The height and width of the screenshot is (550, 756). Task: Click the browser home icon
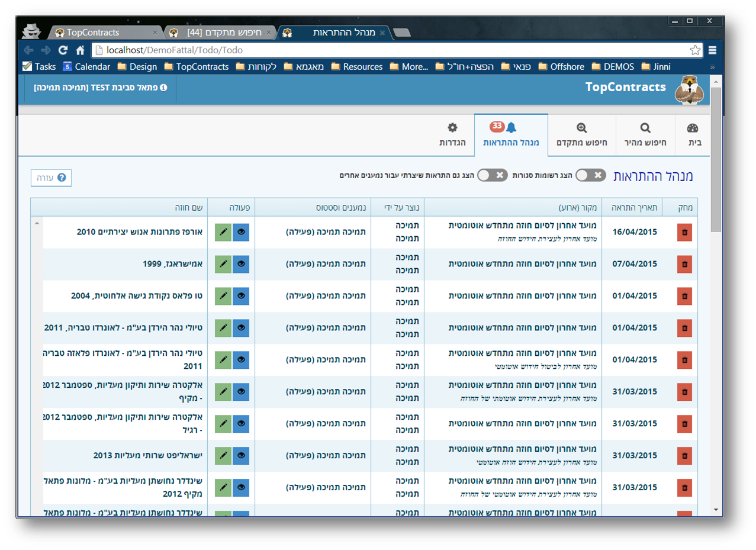click(81, 50)
